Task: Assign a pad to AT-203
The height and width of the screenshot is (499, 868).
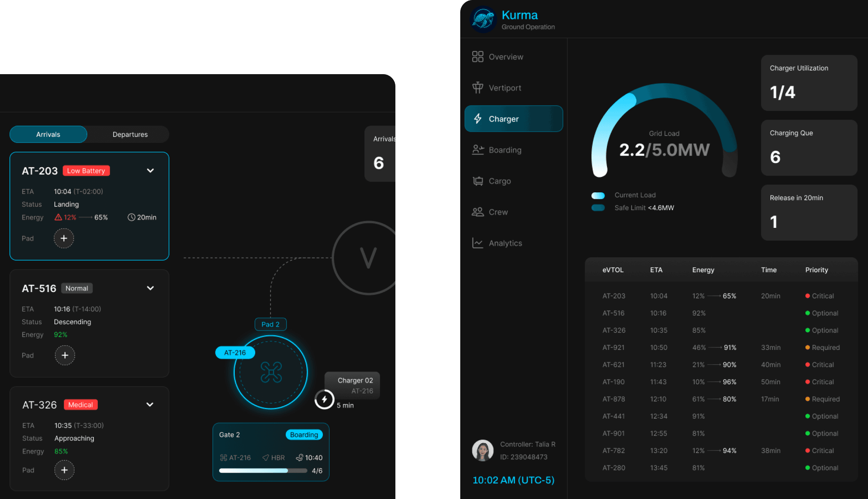Action: pyautogui.click(x=64, y=238)
